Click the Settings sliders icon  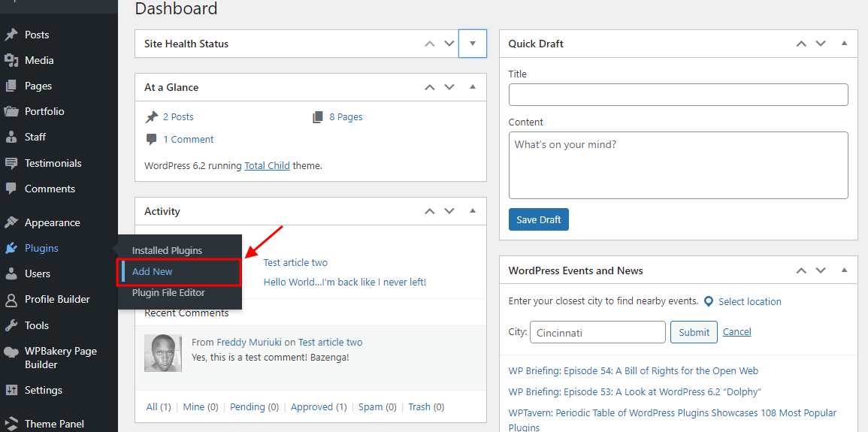11,390
